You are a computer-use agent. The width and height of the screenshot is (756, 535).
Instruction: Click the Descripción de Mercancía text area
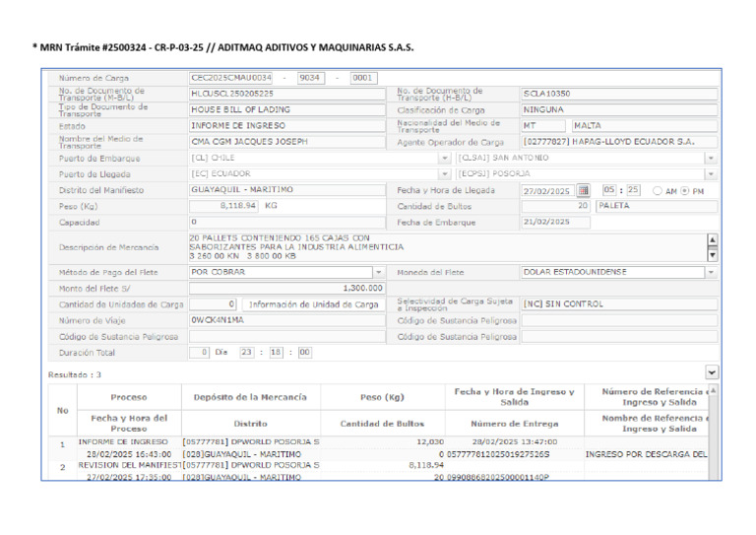coord(447,247)
